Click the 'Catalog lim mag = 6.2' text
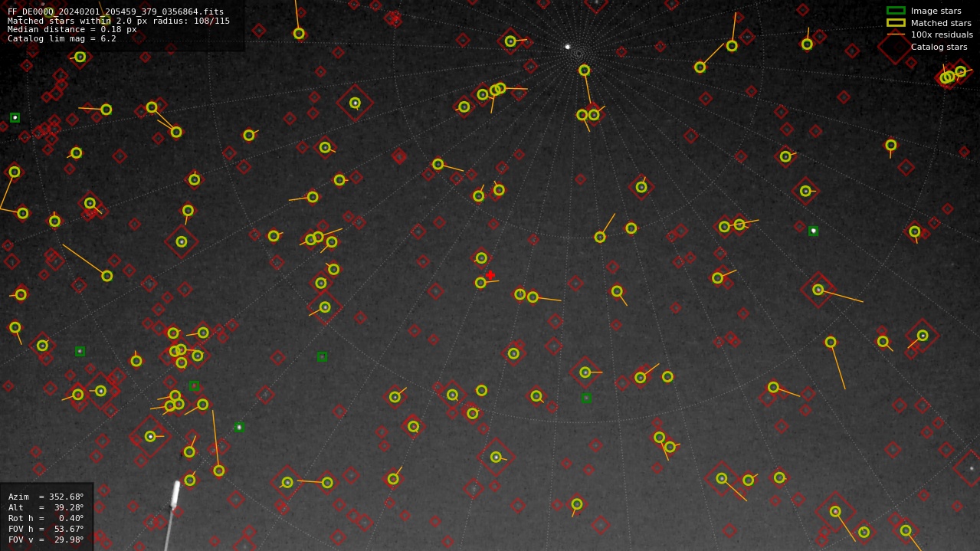980x551 pixels. (62, 39)
